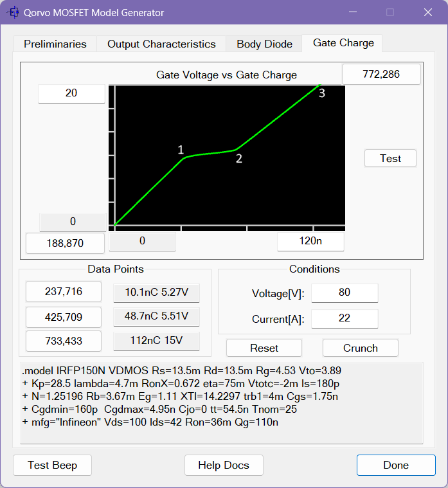
Task: Click the Test Beep button
Action: (53, 465)
